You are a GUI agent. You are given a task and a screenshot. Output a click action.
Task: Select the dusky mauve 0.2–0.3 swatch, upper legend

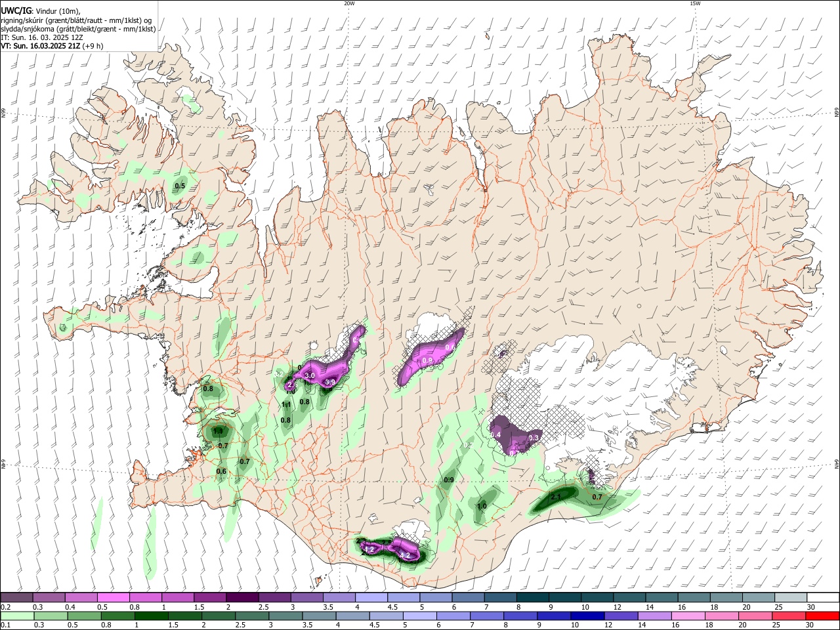[16, 597]
